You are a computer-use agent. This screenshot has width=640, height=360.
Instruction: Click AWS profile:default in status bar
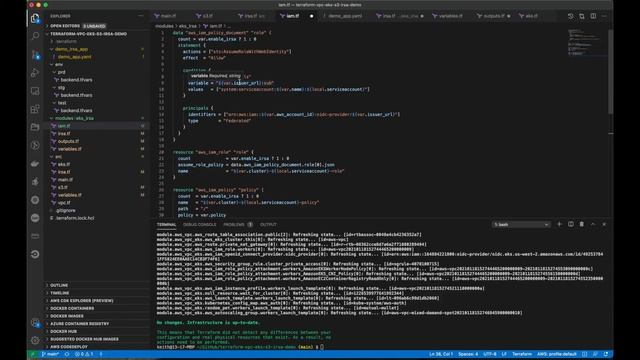click(557, 354)
